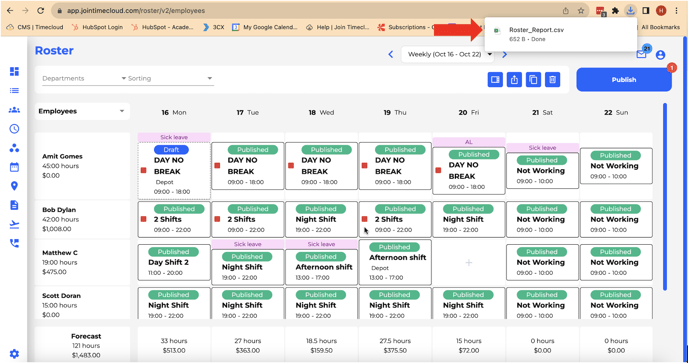Open My Google Calendar bookmark
The width and height of the screenshot is (688, 363).
click(x=265, y=27)
